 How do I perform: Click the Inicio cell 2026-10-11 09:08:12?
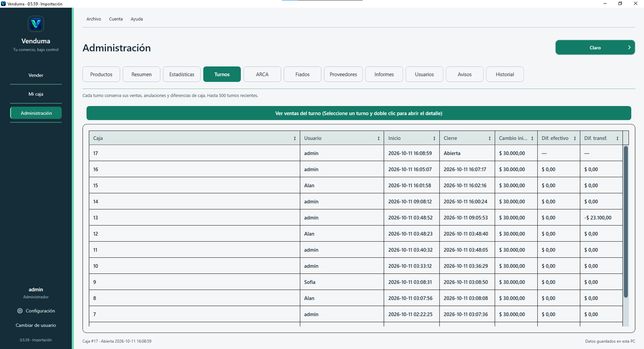click(x=412, y=201)
